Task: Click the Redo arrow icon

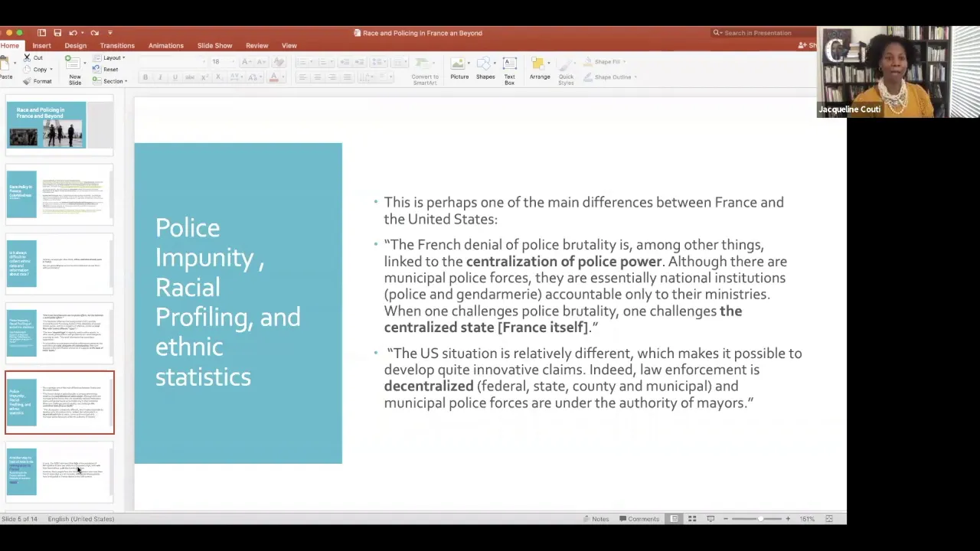Action: click(x=94, y=33)
